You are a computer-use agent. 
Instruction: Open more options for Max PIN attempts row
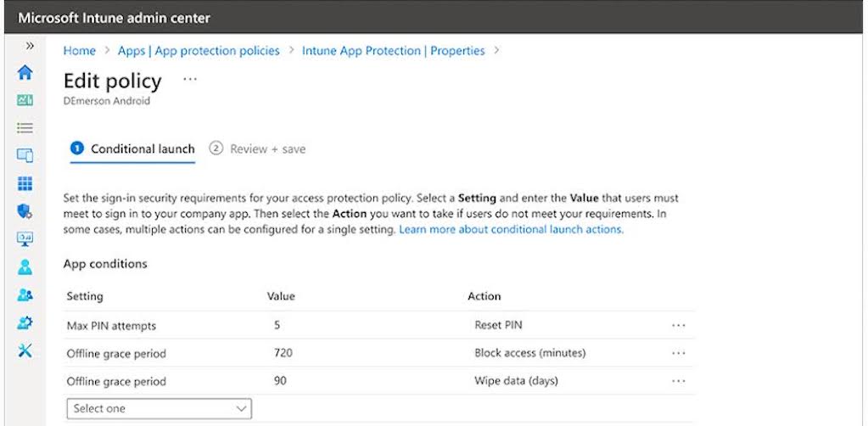point(678,326)
